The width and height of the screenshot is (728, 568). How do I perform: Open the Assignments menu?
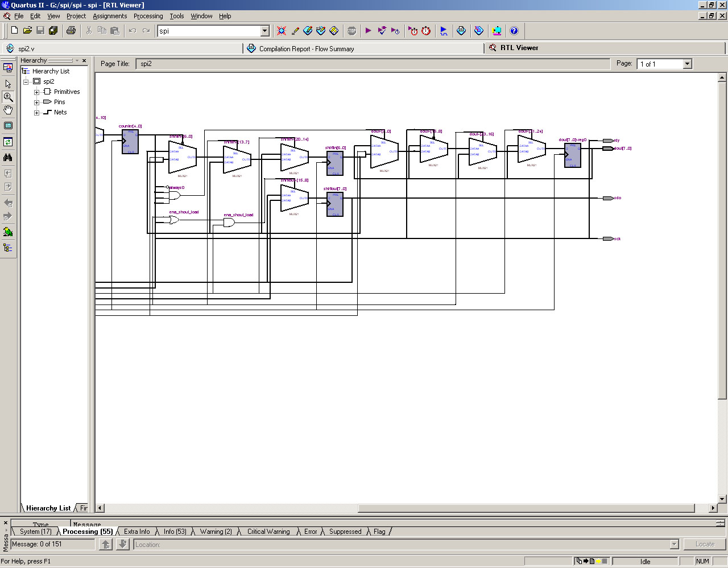click(x=110, y=16)
